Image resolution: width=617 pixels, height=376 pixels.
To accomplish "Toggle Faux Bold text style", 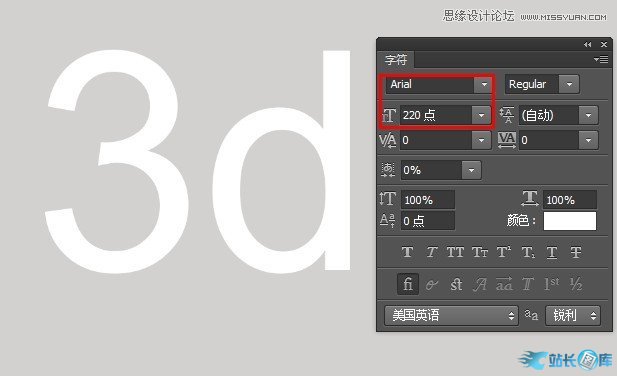I will click(x=407, y=252).
